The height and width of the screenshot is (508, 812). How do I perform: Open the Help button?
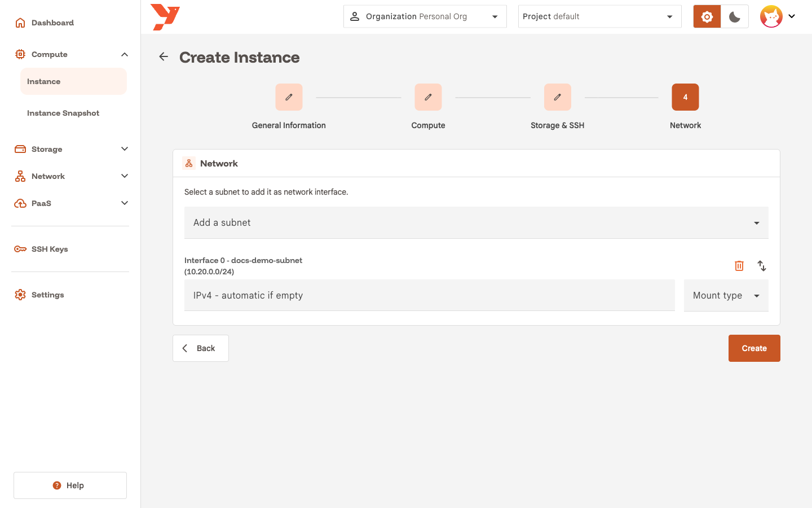[x=70, y=485]
